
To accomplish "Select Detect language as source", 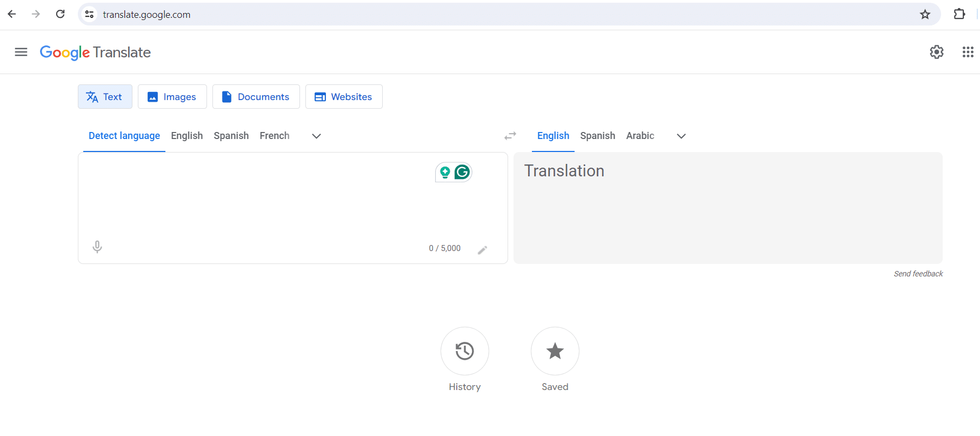I will pyautogui.click(x=124, y=136).
